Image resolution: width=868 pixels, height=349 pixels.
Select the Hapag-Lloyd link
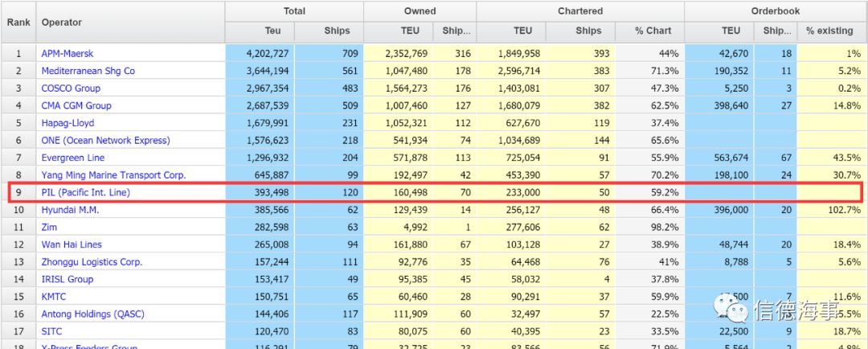point(68,123)
